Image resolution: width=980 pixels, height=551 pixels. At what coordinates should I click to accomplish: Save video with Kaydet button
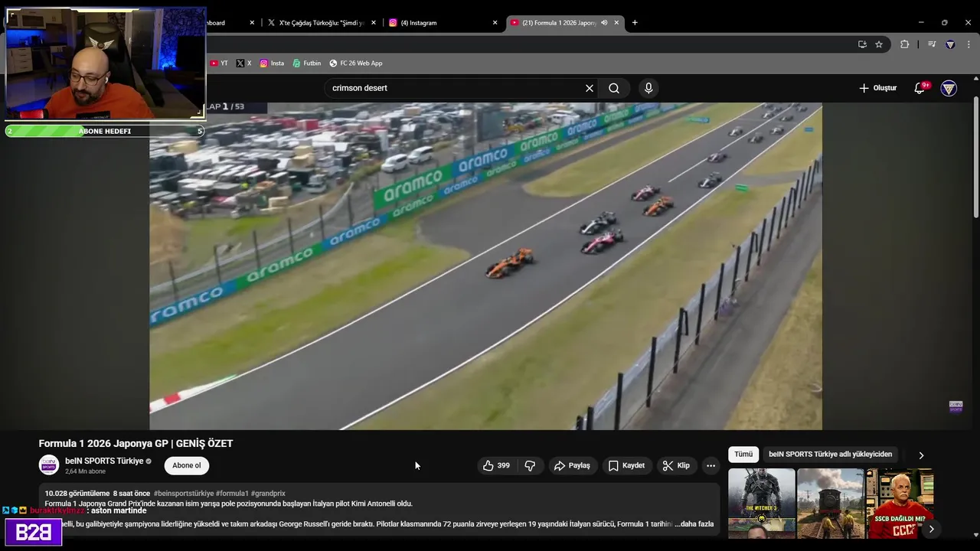pyautogui.click(x=627, y=465)
